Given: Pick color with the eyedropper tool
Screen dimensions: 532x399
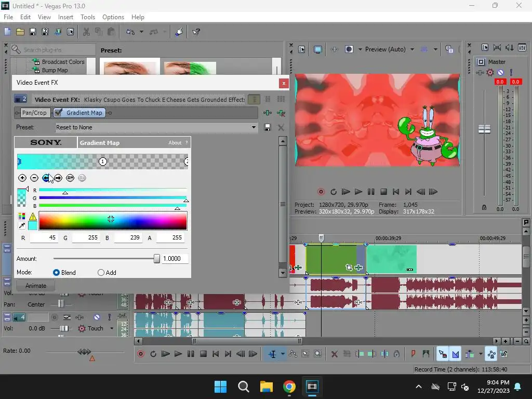Looking at the screenshot, I should click(x=22, y=225).
